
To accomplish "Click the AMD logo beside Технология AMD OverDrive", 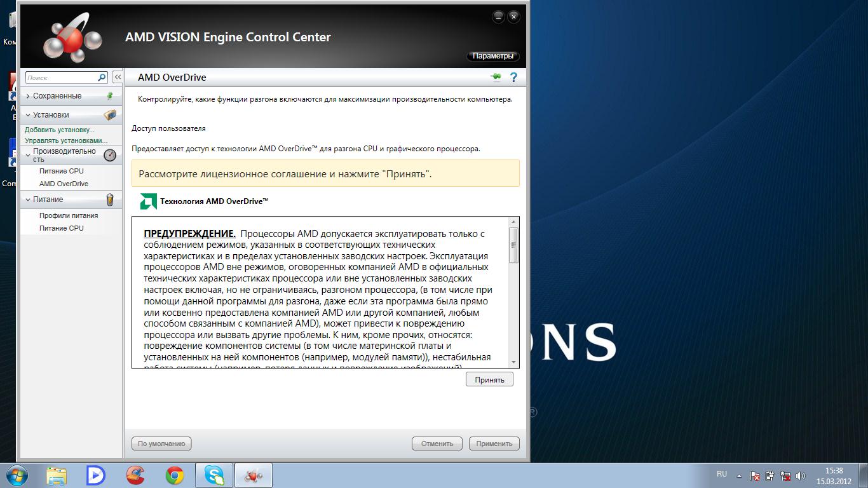I will (148, 201).
